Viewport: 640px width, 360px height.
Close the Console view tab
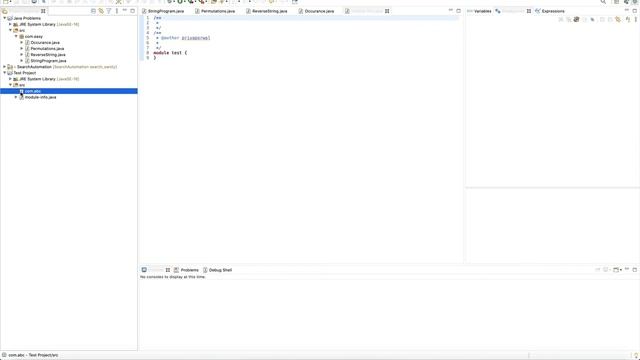pos(167,270)
